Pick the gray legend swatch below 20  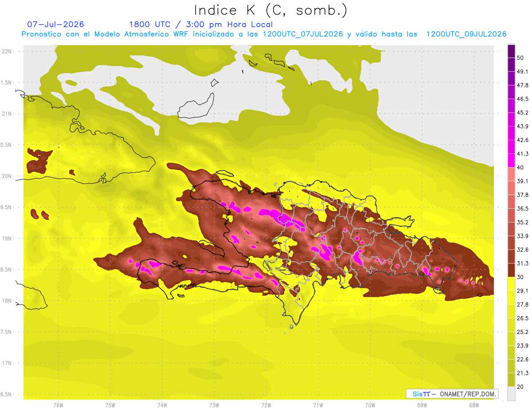(511, 394)
